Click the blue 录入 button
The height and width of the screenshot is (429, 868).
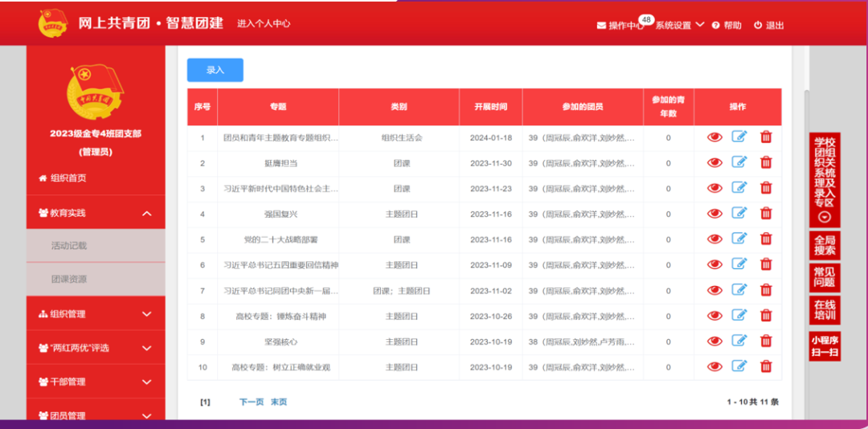(x=215, y=71)
